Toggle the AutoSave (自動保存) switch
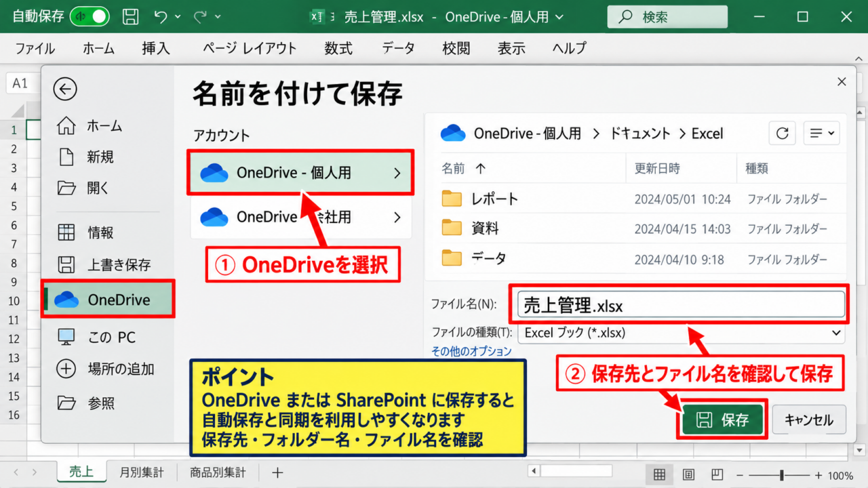The width and height of the screenshot is (868, 488). (x=90, y=16)
